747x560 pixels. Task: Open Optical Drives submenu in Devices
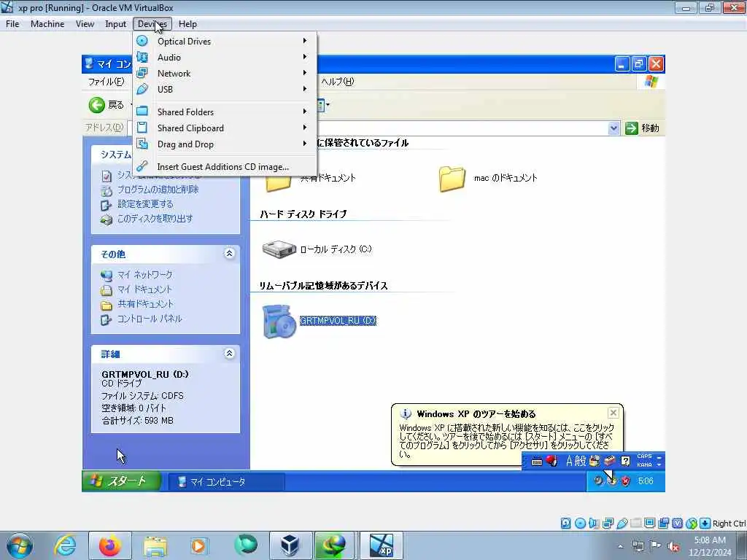point(225,41)
